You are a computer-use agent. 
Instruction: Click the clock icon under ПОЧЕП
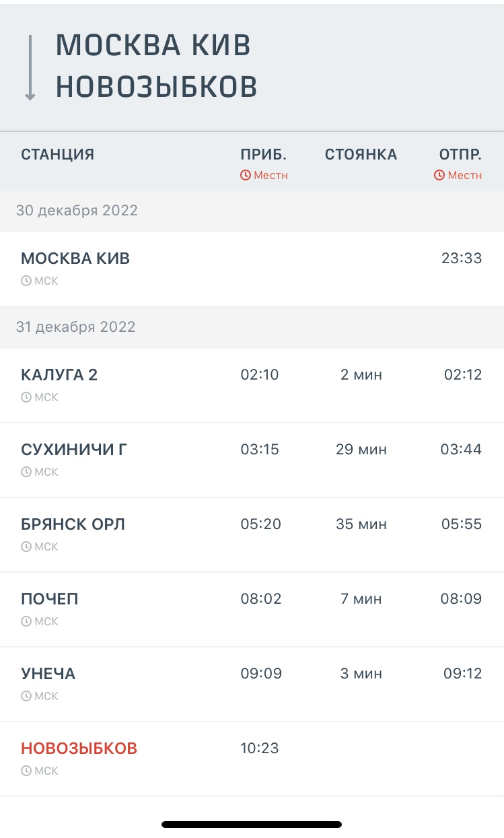(x=26, y=621)
